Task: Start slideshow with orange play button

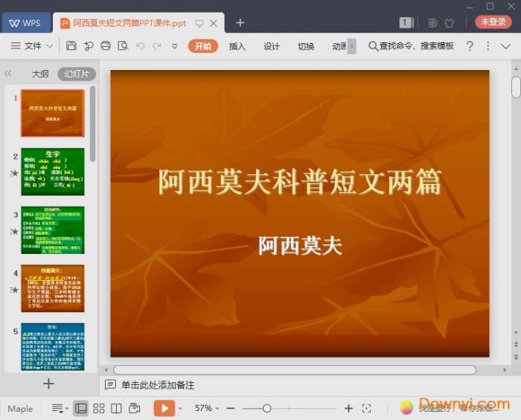Action: (x=164, y=408)
